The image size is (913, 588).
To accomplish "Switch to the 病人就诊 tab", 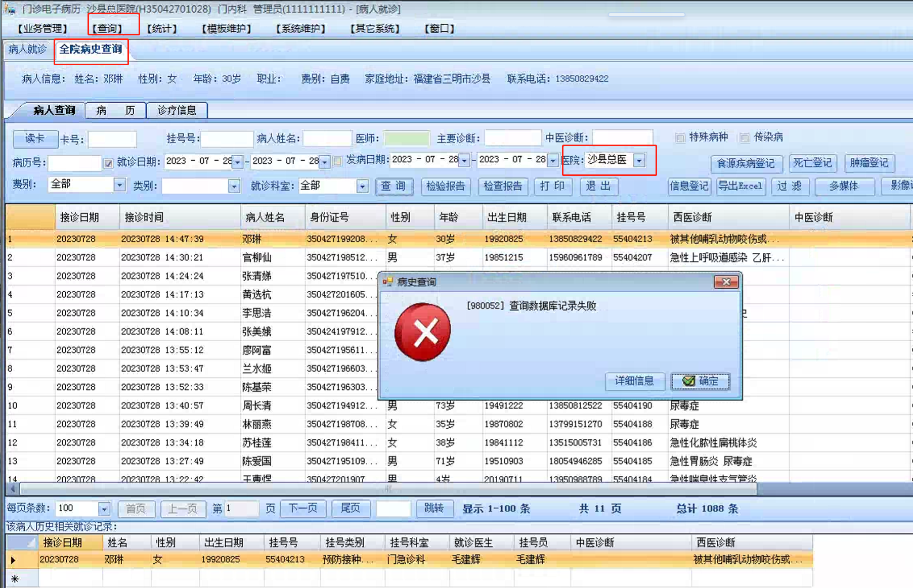I will coord(28,49).
